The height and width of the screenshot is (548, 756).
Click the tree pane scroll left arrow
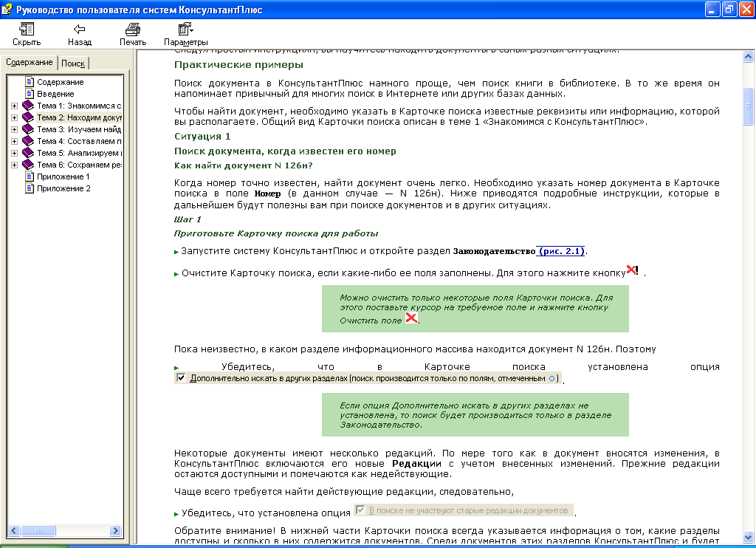point(14,530)
